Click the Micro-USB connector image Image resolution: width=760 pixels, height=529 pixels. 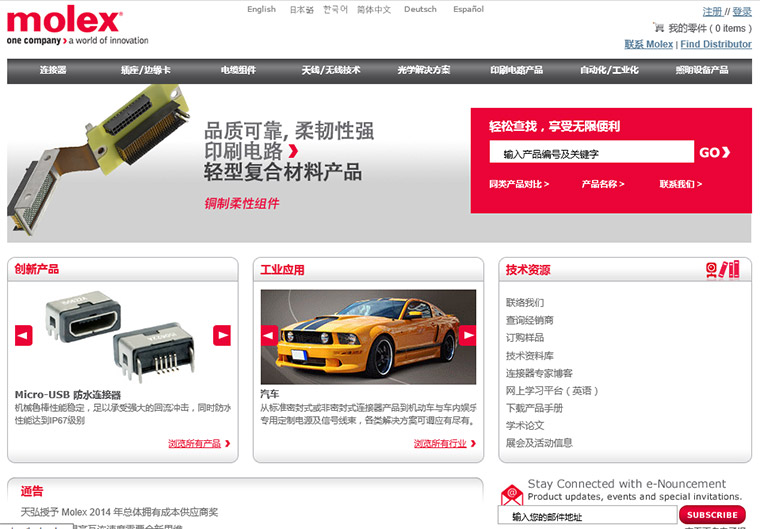point(121,336)
